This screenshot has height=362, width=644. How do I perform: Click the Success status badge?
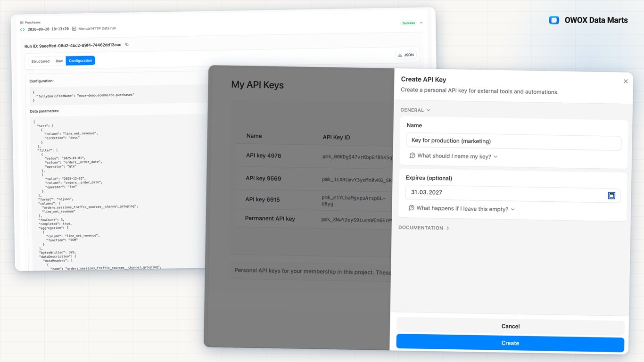tap(408, 23)
